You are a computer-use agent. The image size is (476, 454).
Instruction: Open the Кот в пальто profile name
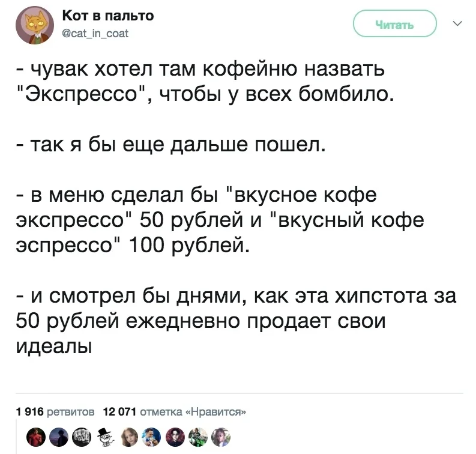tap(108, 16)
